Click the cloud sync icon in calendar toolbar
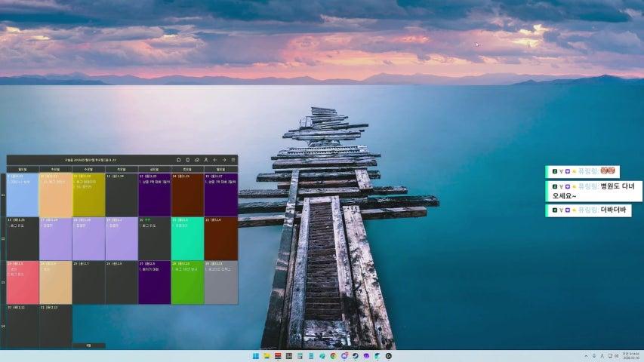 pyautogui.click(x=196, y=160)
